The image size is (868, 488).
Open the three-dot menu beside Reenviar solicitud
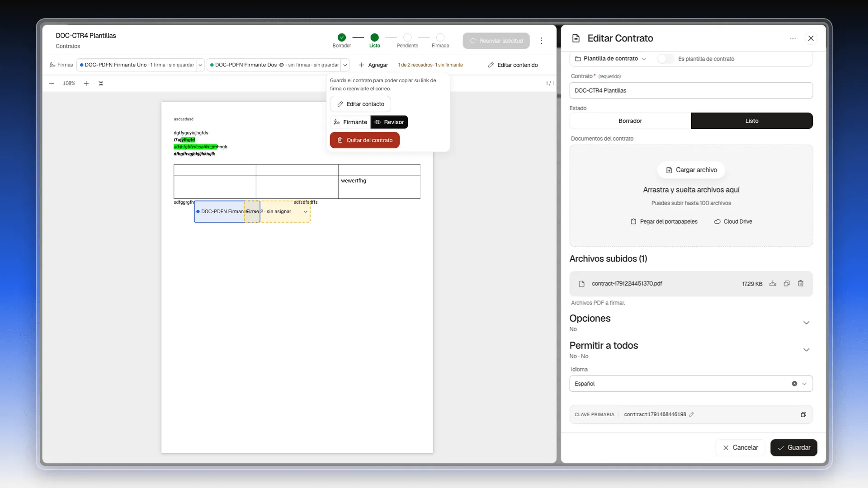click(x=541, y=41)
